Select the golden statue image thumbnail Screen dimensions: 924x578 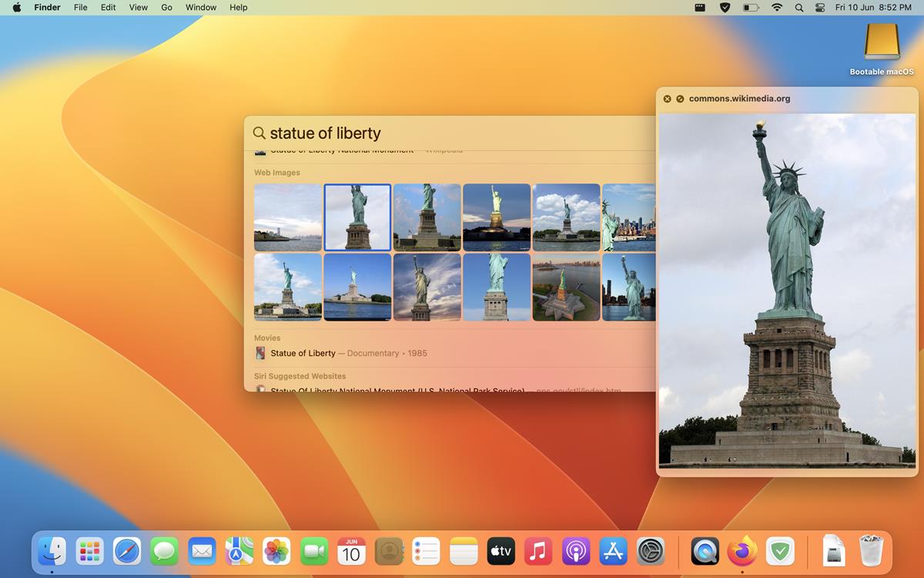click(497, 217)
